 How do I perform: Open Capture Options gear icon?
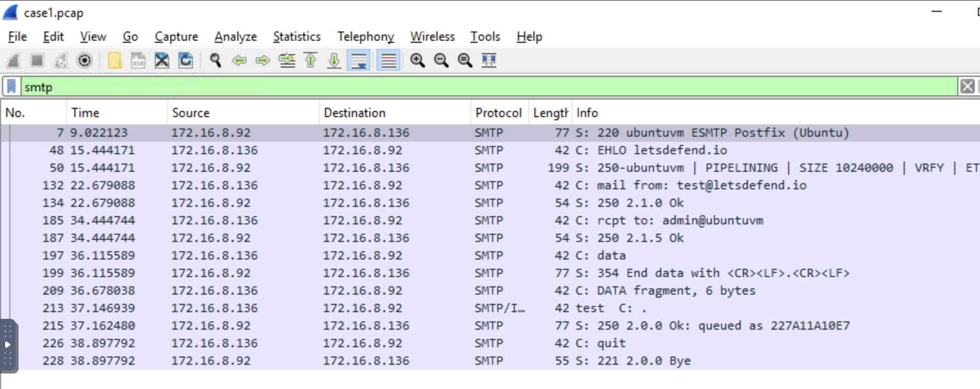coord(85,60)
